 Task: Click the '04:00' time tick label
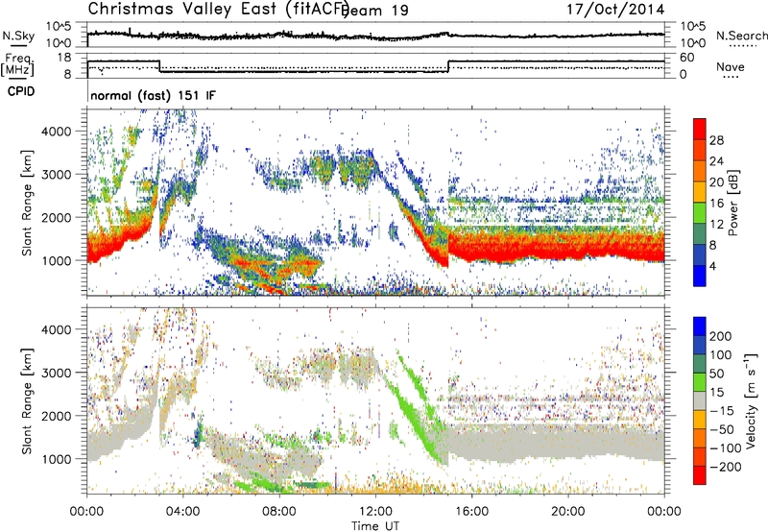tap(183, 512)
